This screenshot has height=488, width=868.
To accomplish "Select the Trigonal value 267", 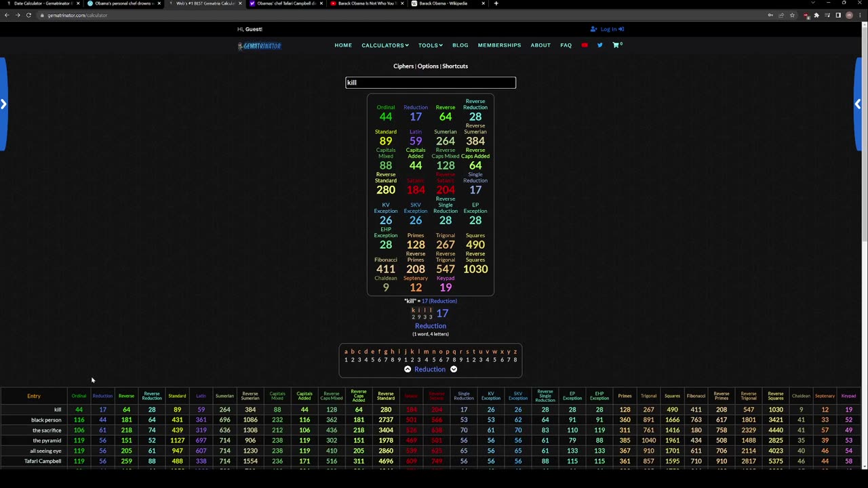I will click(x=446, y=245).
